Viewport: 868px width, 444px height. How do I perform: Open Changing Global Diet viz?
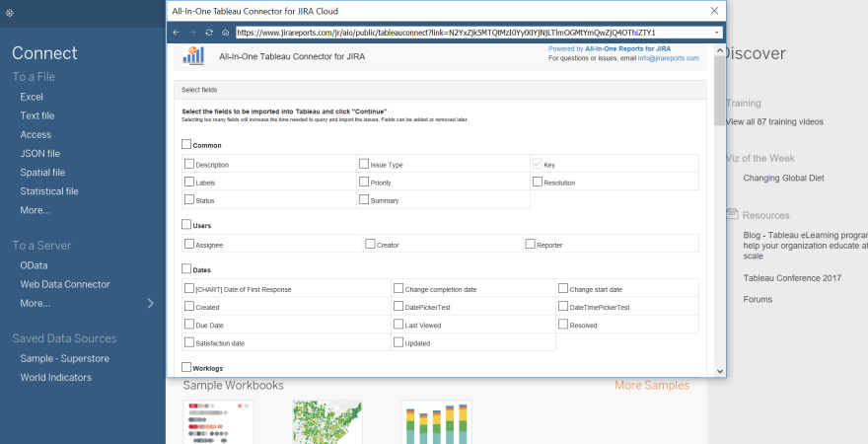pos(783,179)
